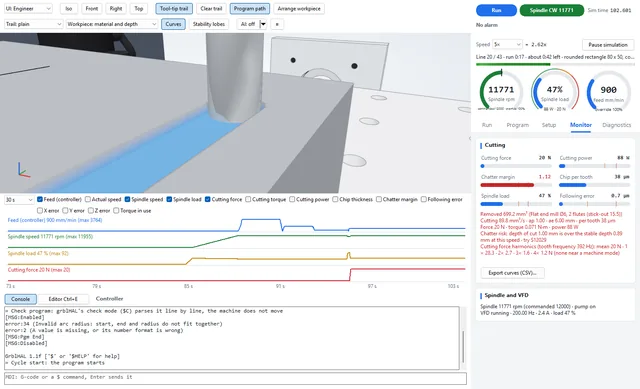Screen dimensions: 640x389
Task: Set the view to Right
Action: 116,9
